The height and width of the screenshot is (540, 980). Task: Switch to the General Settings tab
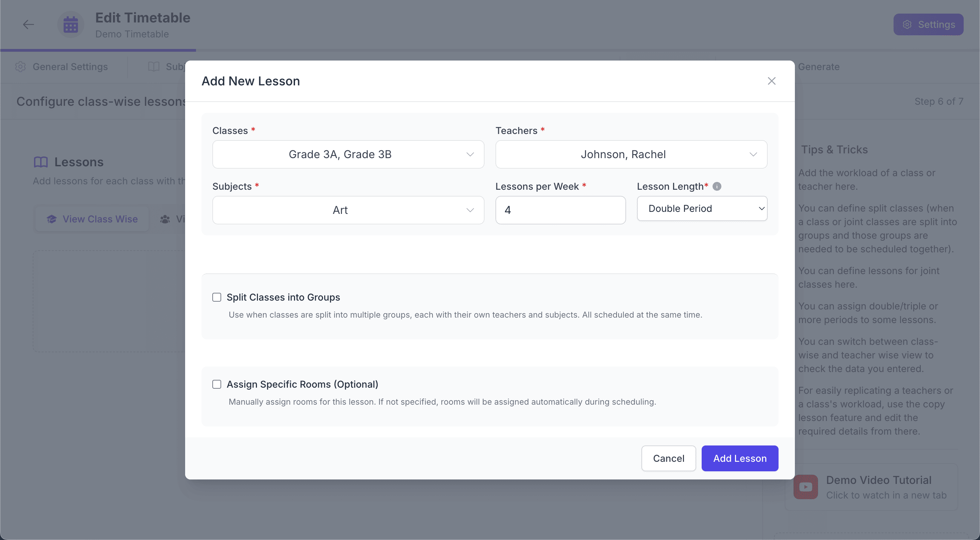pyautogui.click(x=62, y=67)
